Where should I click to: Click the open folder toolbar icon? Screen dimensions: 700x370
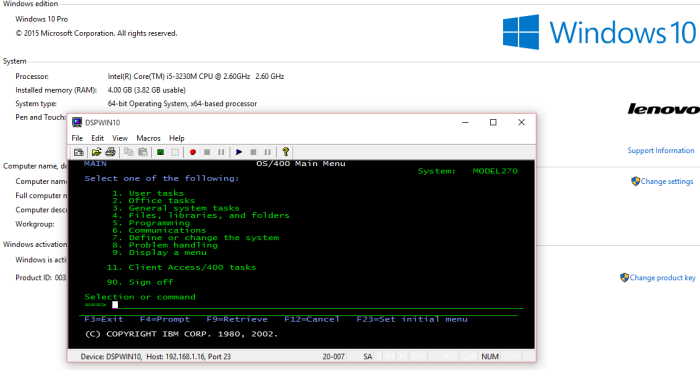click(96, 152)
